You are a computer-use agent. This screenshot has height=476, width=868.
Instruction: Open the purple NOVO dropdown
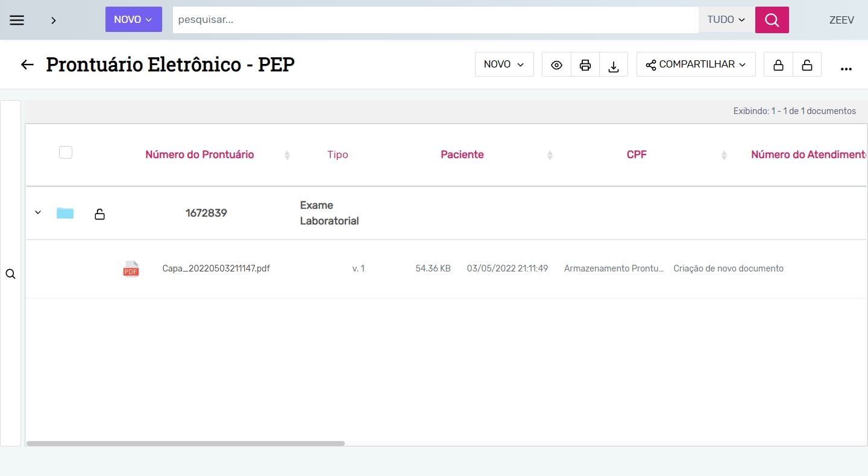tap(133, 20)
